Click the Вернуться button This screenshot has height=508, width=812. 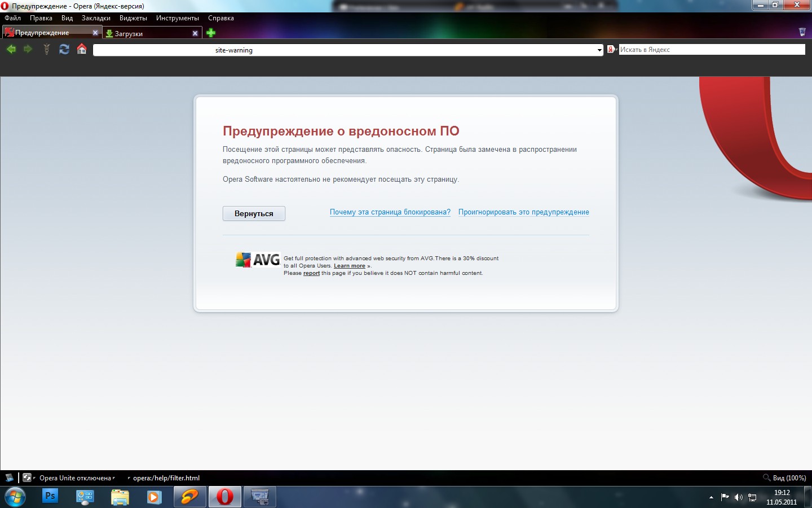pyautogui.click(x=254, y=213)
